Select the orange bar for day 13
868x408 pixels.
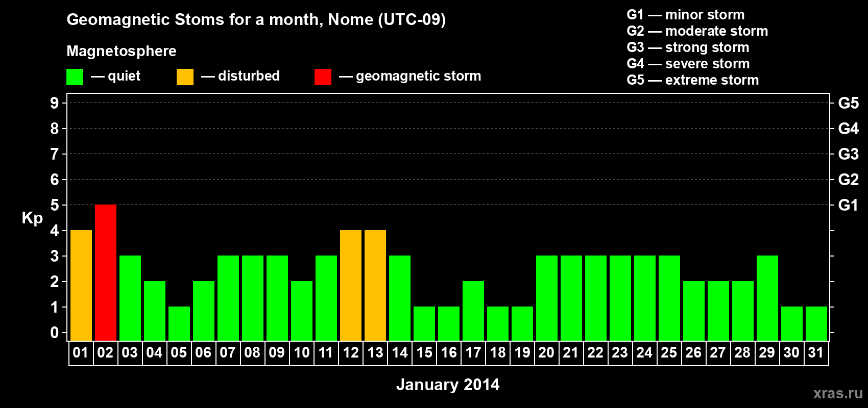[x=375, y=286]
